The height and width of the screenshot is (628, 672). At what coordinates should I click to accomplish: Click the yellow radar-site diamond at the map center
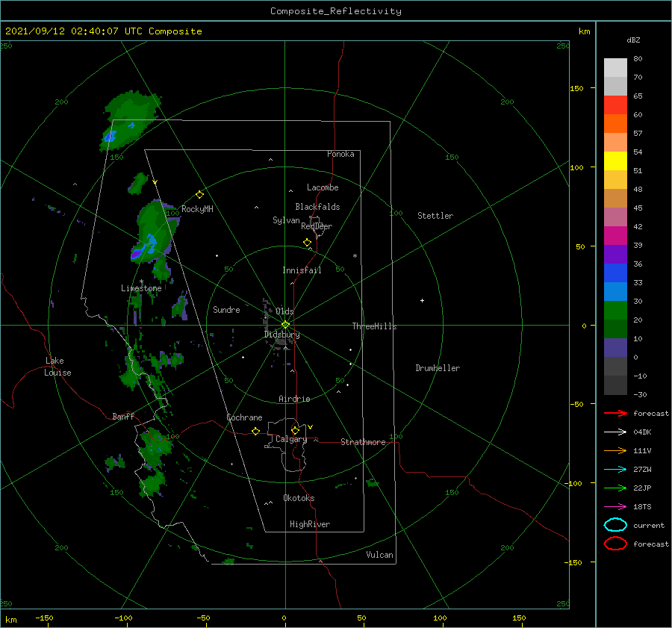coord(285,325)
